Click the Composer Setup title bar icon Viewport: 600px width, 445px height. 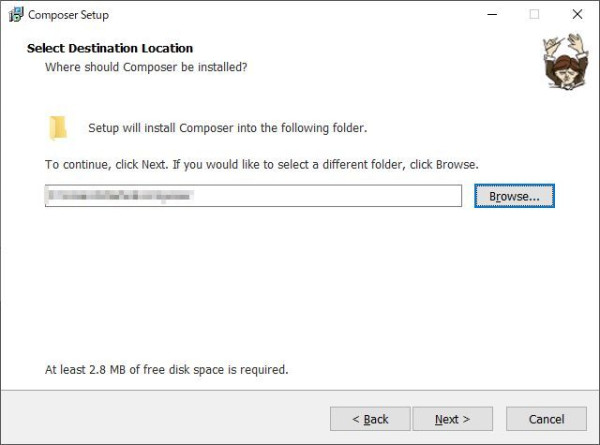tap(14, 15)
